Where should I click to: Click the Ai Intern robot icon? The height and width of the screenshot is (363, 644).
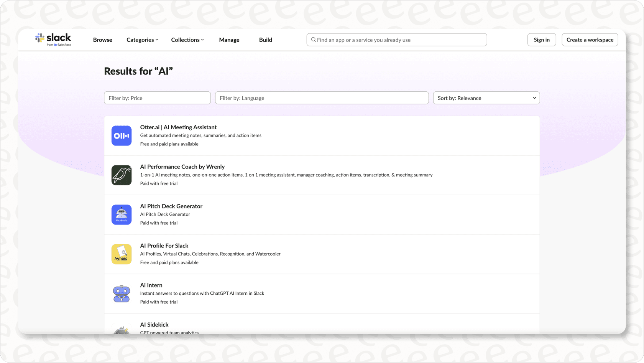click(121, 294)
